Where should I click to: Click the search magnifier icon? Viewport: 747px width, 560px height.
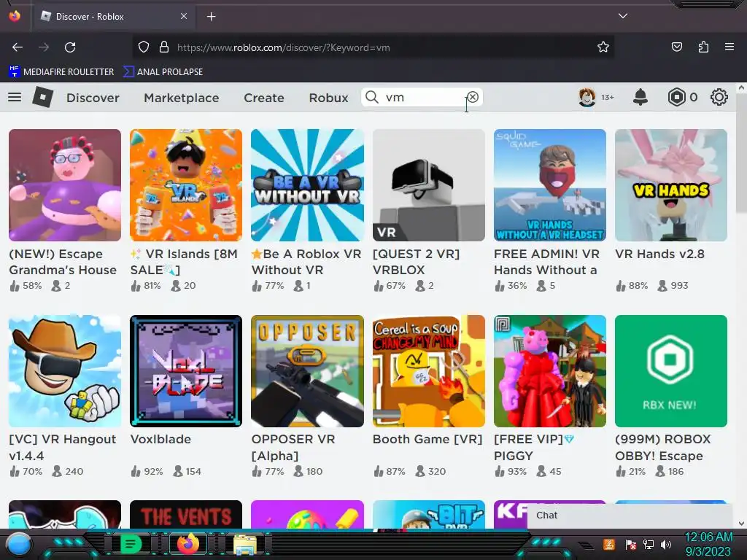click(371, 97)
